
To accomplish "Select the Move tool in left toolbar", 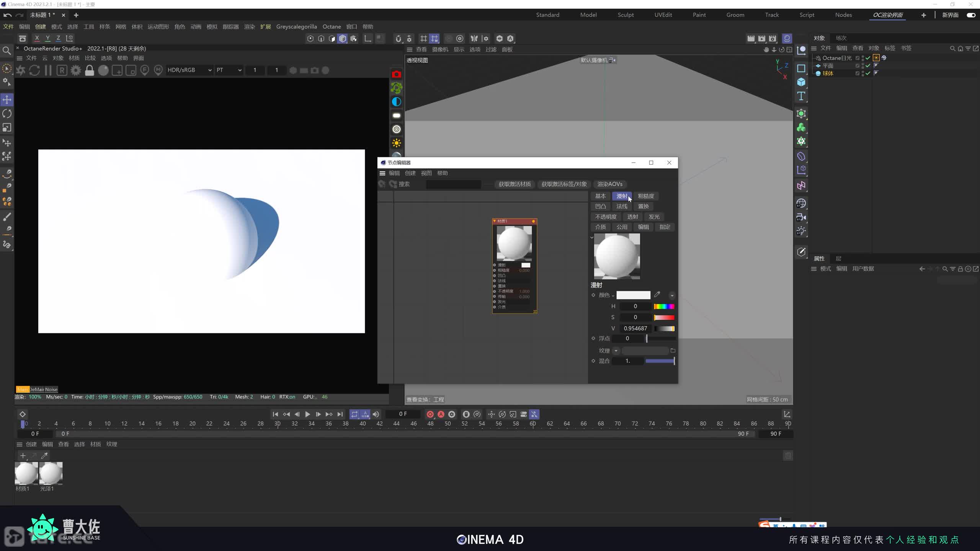I will [x=7, y=100].
